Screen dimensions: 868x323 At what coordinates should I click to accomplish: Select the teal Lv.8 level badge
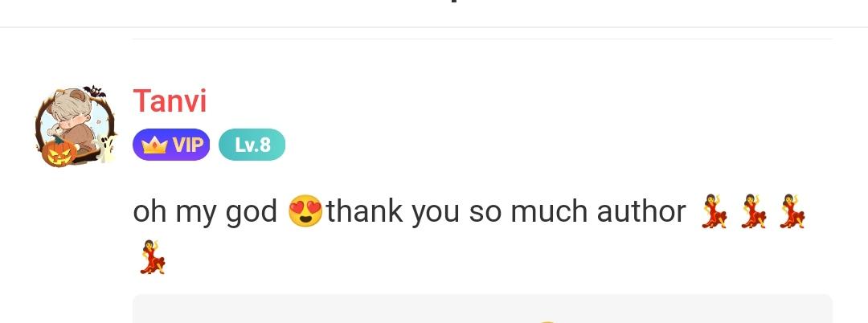(x=252, y=145)
